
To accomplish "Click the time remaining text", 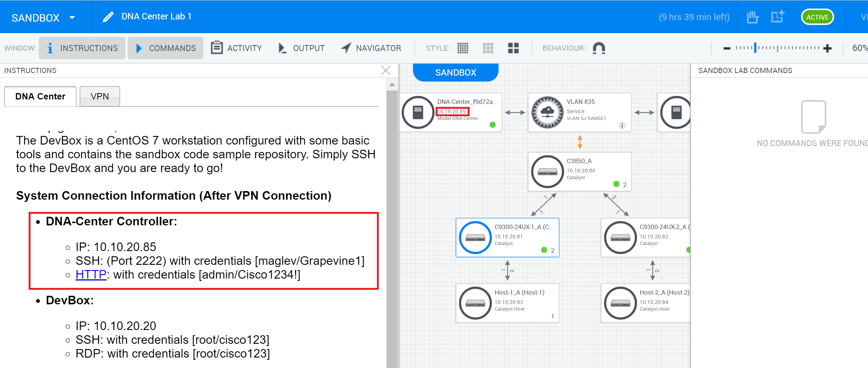I will tap(694, 17).
